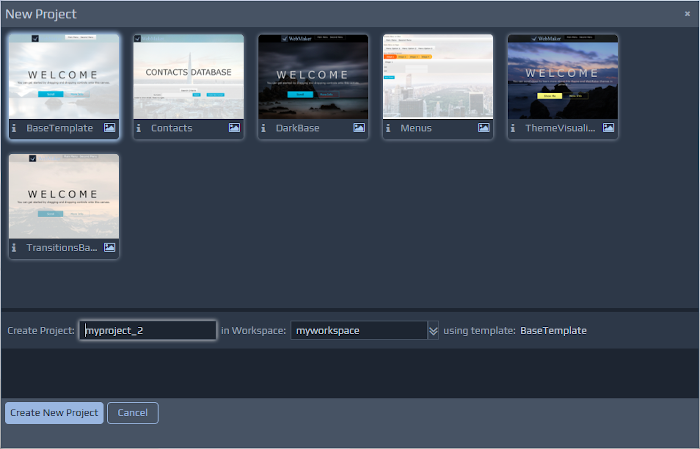Show the DarkBase preview image
The width and height of the screenshot is (700, 449).
coord(359,128)
